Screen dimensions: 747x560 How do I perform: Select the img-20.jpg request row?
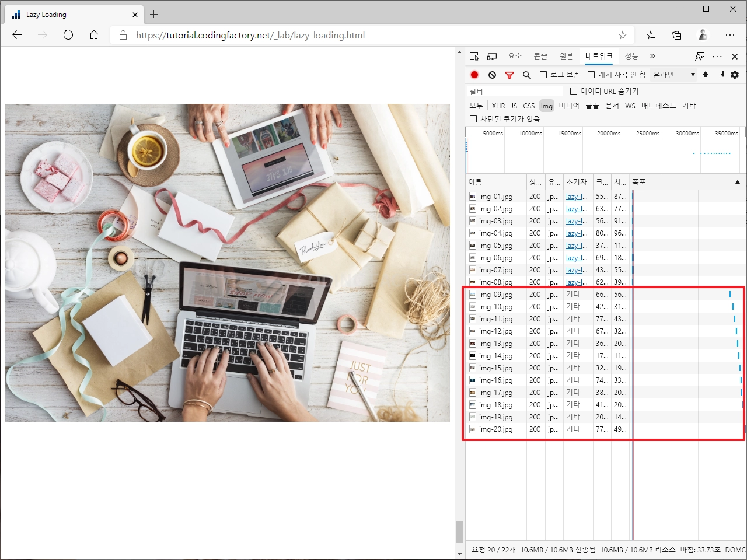coord(606,429)
